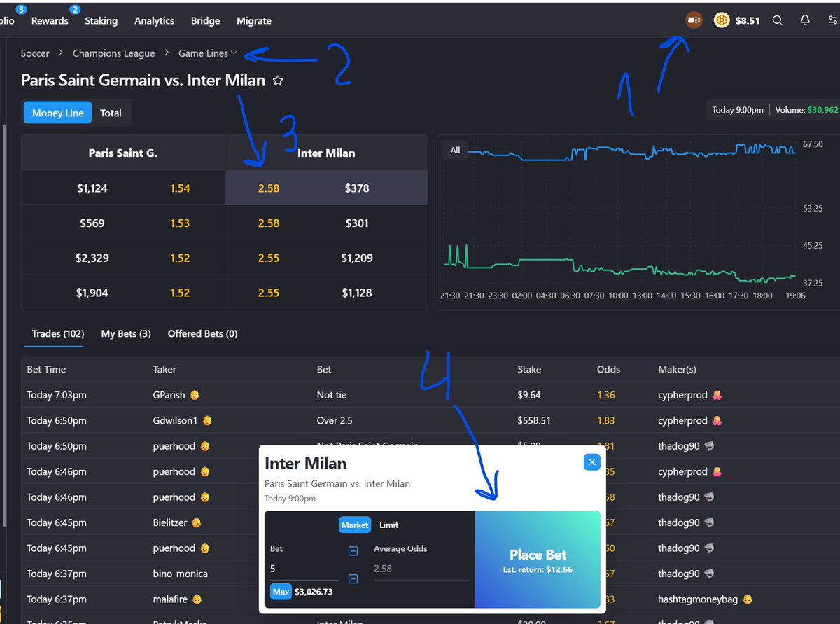Open the notifications bell
This screenshot has height=624, width=840.
[x=805, y=20]
